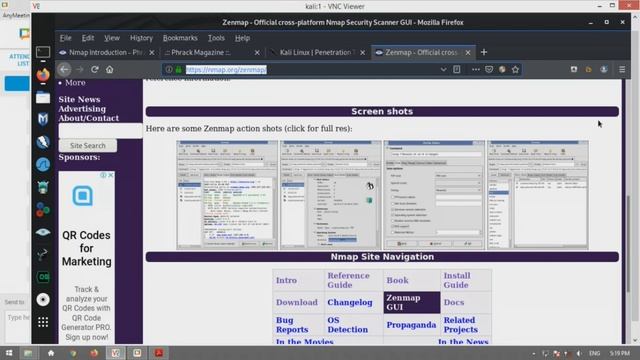The image size is (640, 360).
Task: Open the Firefox hamburger menu
Action: coord(622,69)
